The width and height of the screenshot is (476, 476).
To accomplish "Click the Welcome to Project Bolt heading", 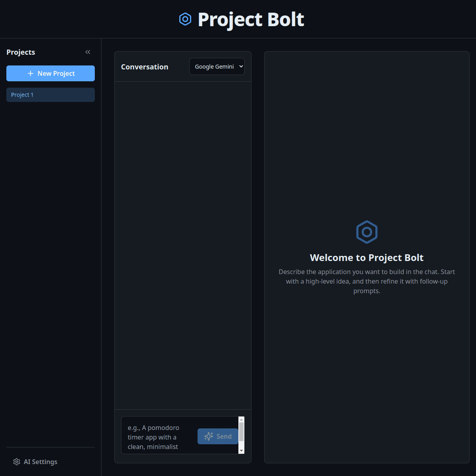I will pyautogui.click(x=367, y=258).
